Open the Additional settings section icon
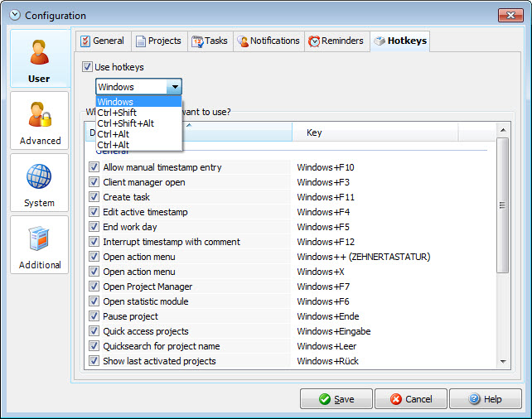 (x=40, y=239)
